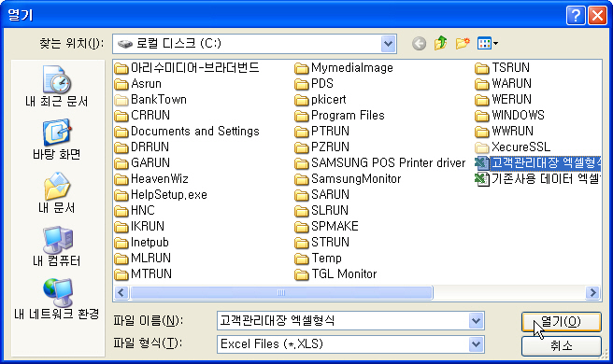Select the XecureSSL folder
613x364 pixels.
(x=513, y=147)
